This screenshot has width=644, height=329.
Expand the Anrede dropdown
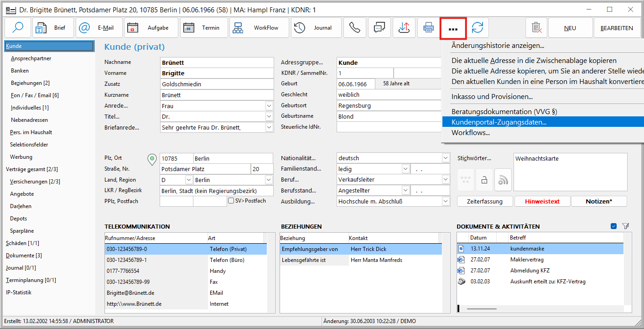click(x=269, y=106)
